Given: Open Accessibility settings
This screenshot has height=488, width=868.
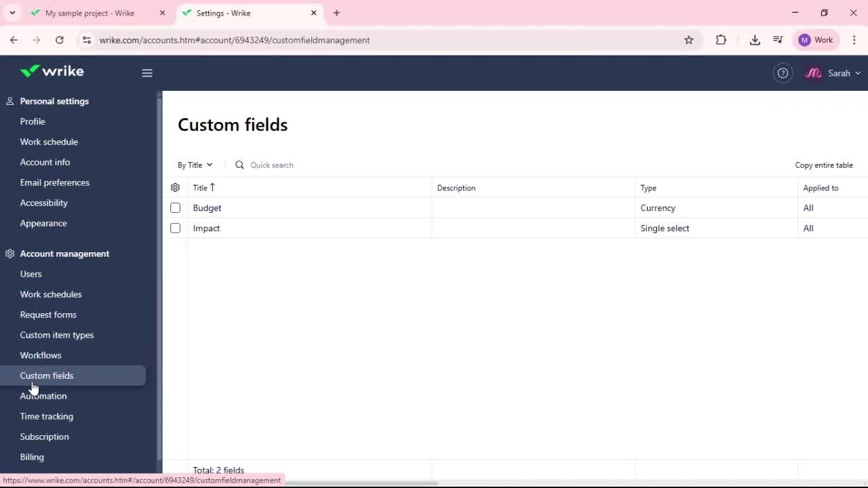Looking at the screenshot, I should [44, 203].
